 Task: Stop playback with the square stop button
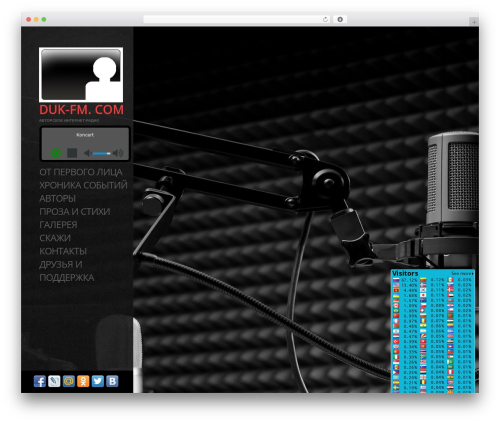72,153
